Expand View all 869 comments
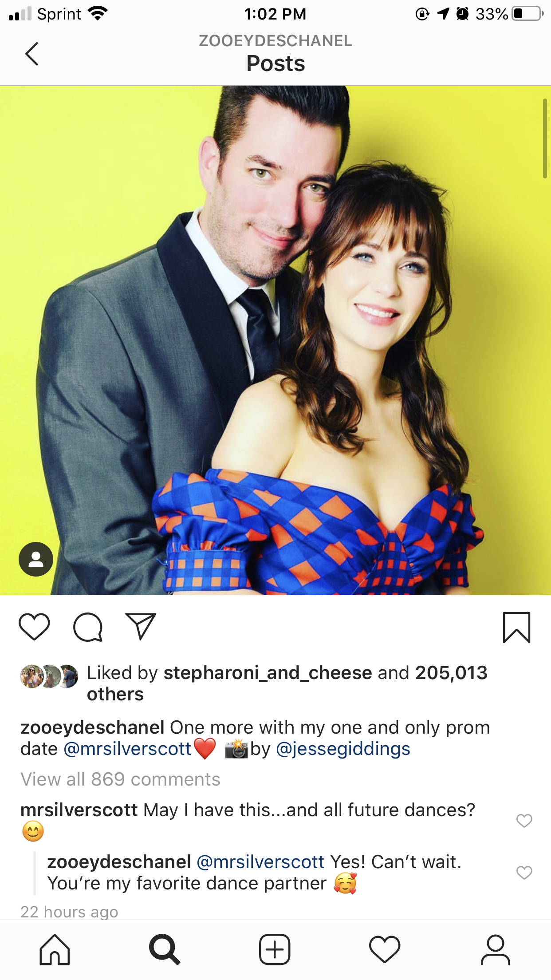Viewport: 551px width, 980px height. pos(120,779)
